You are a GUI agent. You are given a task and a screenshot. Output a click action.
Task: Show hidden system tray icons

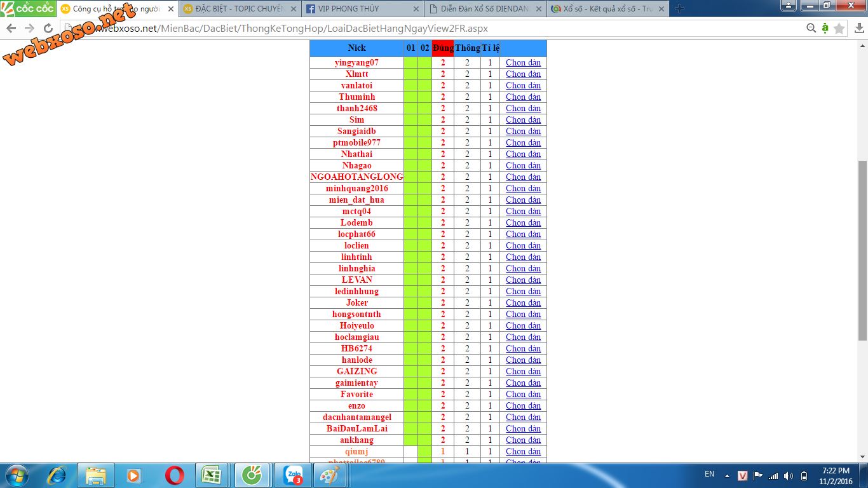727,476
